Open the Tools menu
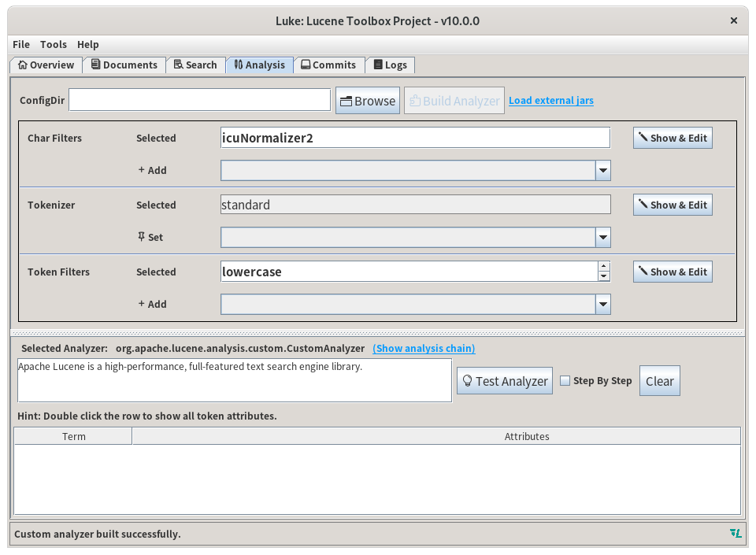 (54, 44)
